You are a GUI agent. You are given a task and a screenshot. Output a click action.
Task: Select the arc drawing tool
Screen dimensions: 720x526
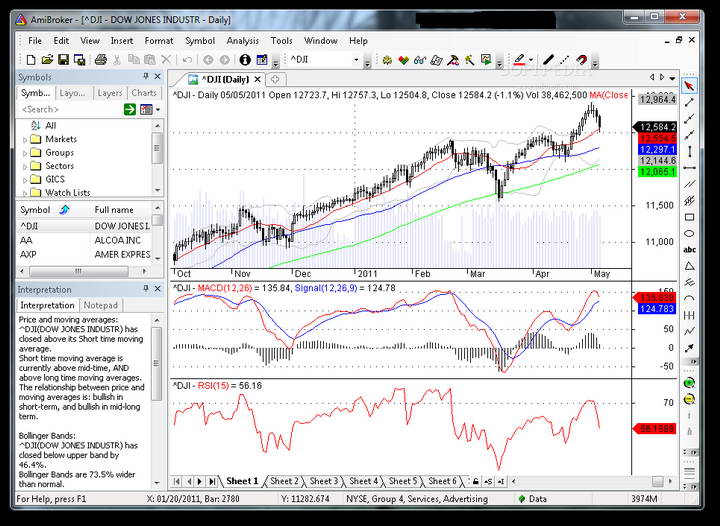[689, 299]
